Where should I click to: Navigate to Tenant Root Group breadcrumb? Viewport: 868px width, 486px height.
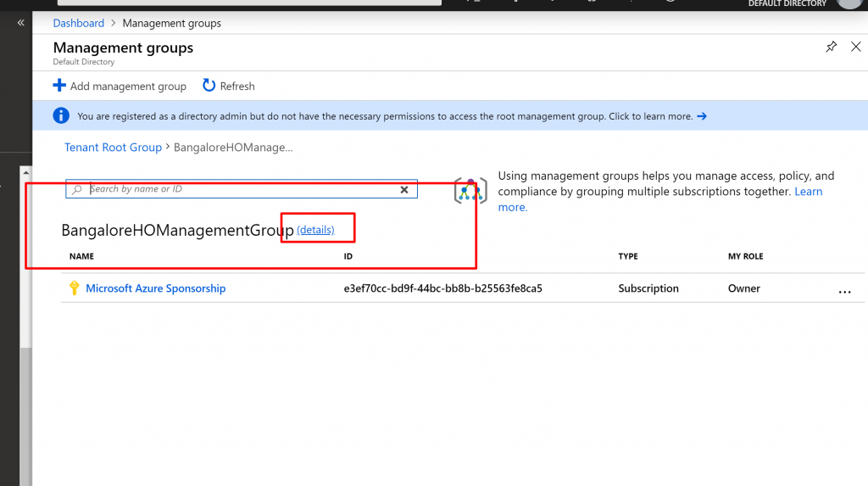click(x=113, y=148)
